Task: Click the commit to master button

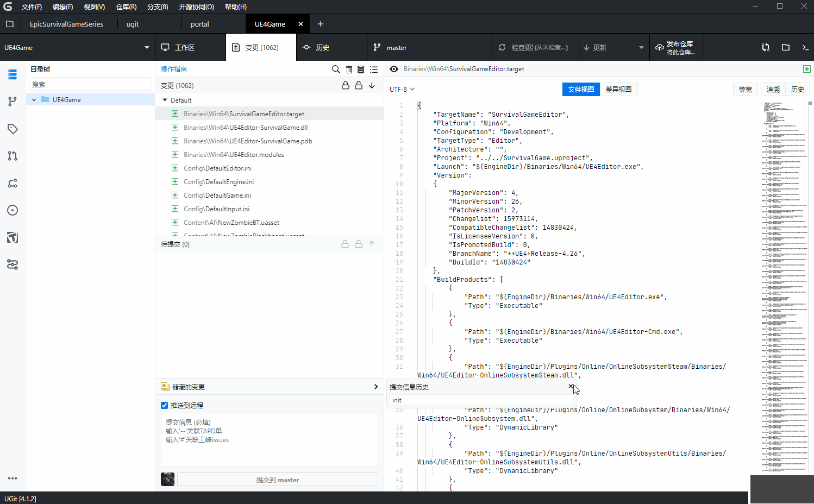Action: [x=277, y=480]
